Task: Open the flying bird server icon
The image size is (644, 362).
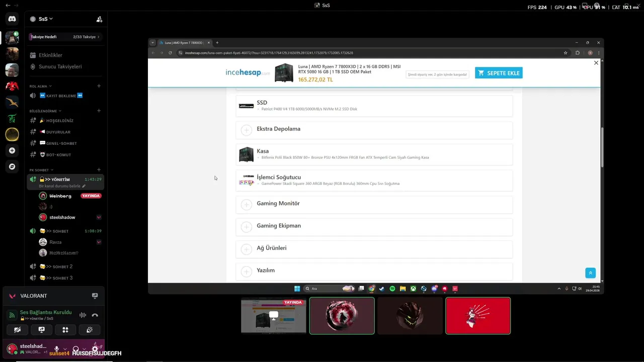Action: (12, 102)
